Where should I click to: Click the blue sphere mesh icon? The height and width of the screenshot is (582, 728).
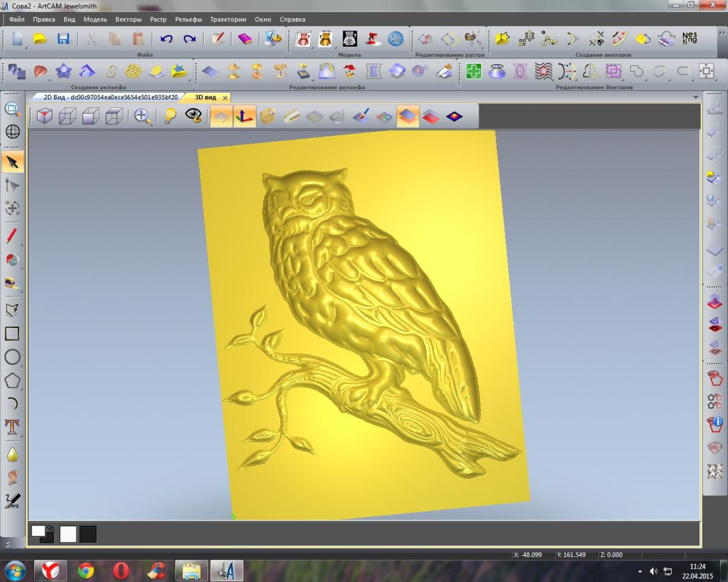coord(396,39)
